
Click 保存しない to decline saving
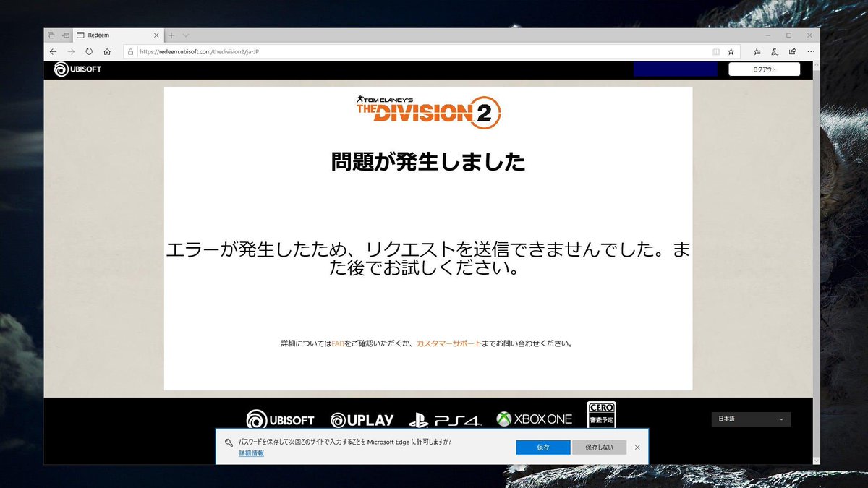[x=599, y=447]
